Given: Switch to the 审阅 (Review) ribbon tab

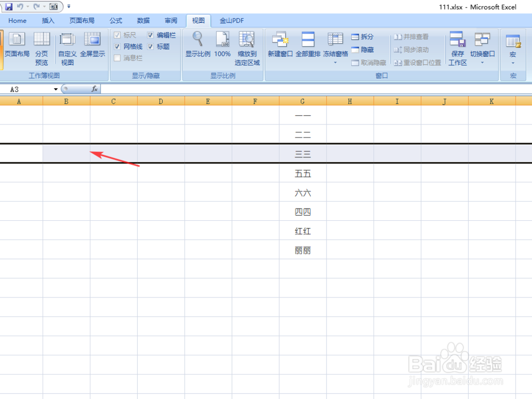Looking at the screenshot, I should 170,20.
